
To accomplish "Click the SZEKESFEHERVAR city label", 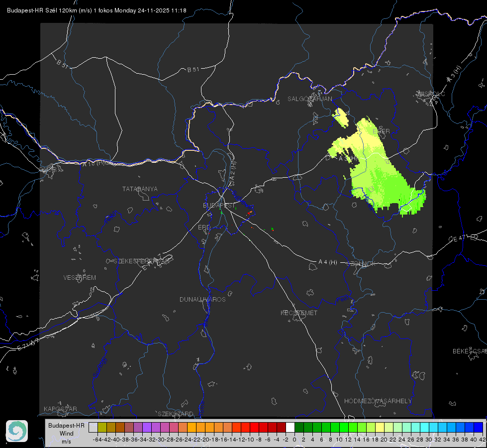I will click(141, 261).
